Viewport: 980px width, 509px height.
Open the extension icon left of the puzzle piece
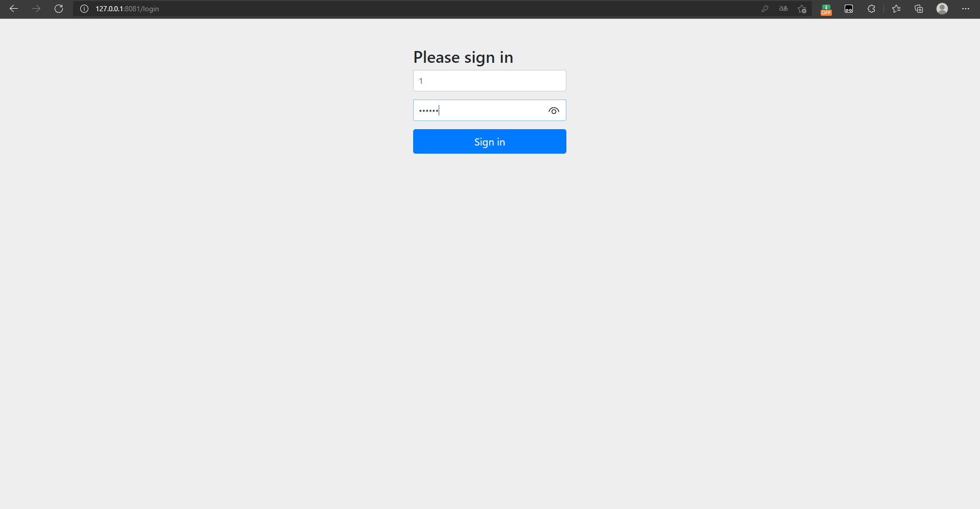coord(849,9)
